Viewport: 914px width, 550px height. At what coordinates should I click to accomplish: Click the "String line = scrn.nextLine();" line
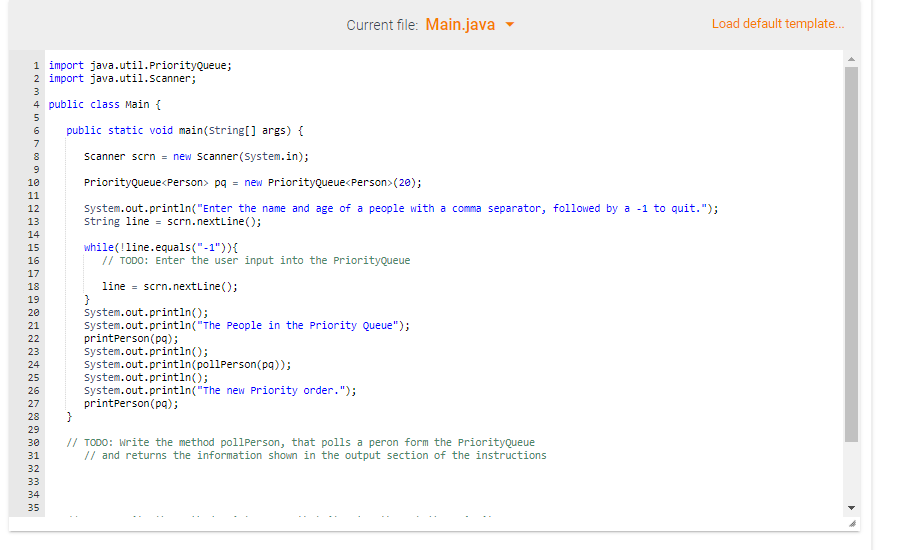[173, 221]
